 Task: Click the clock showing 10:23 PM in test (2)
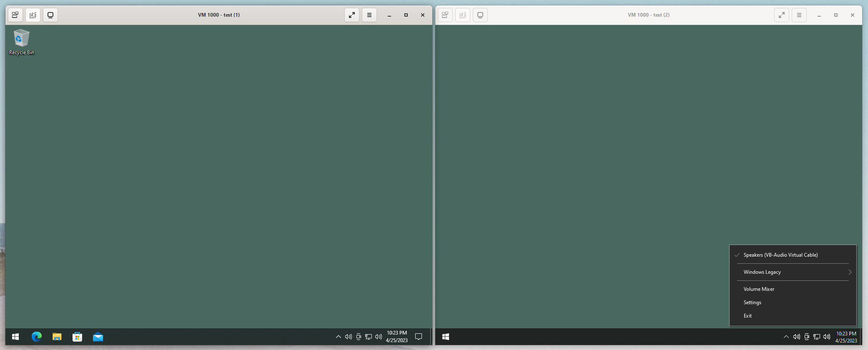pyautogui.click(x=846, y=337)
